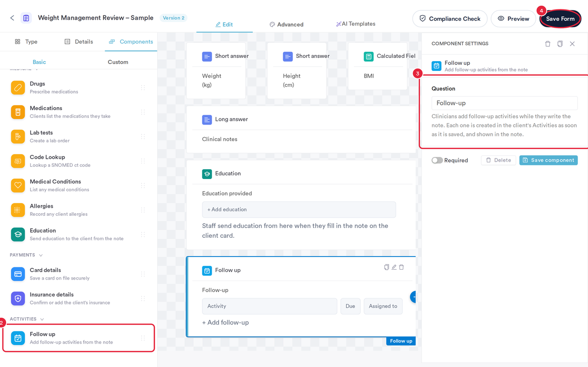Image resolution: width=588 pixels, height=367 pixels.
Task: Click + Add follow-up link
Action: point(225,322)
